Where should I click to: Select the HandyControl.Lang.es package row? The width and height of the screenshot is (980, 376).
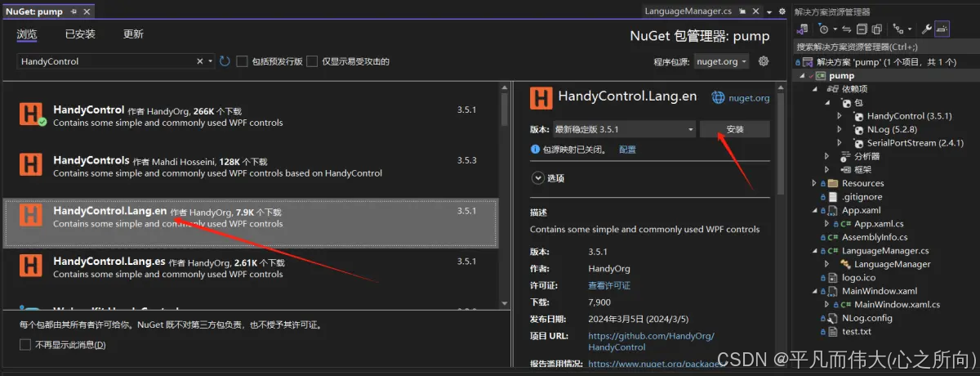tap(251, 267)
